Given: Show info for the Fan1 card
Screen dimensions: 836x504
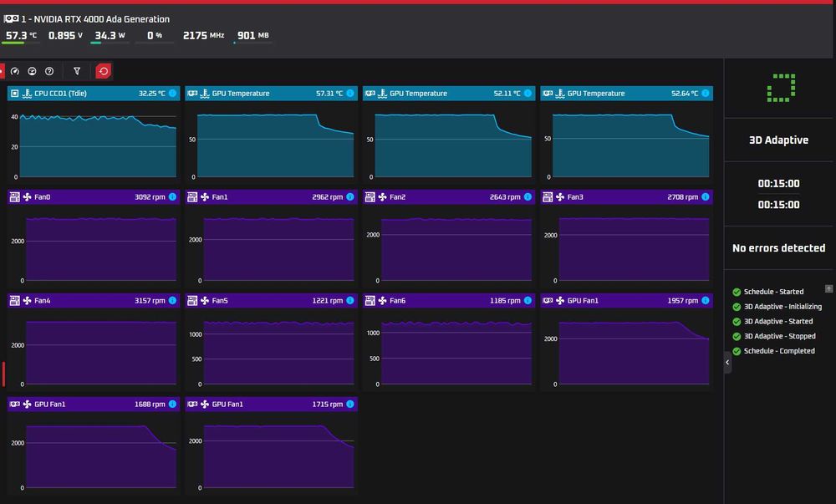Looking at the screenshot, I should [x=349, y=196].
